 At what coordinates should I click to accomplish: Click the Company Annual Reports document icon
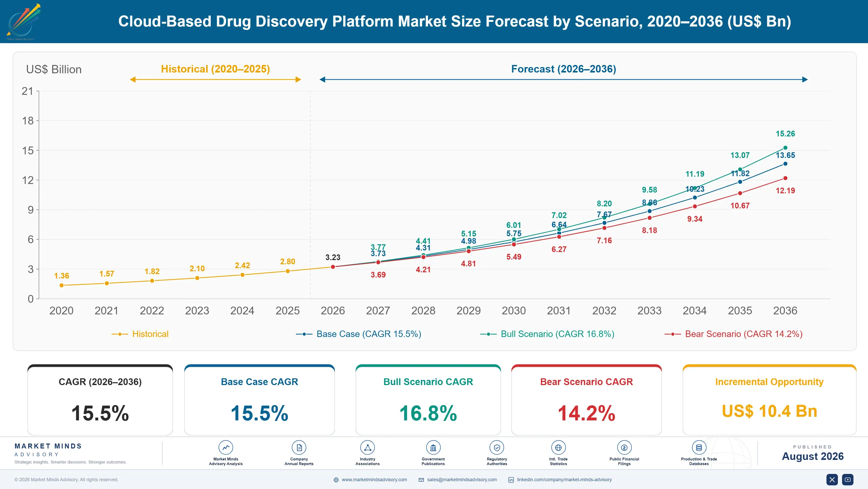pos(299,447)
